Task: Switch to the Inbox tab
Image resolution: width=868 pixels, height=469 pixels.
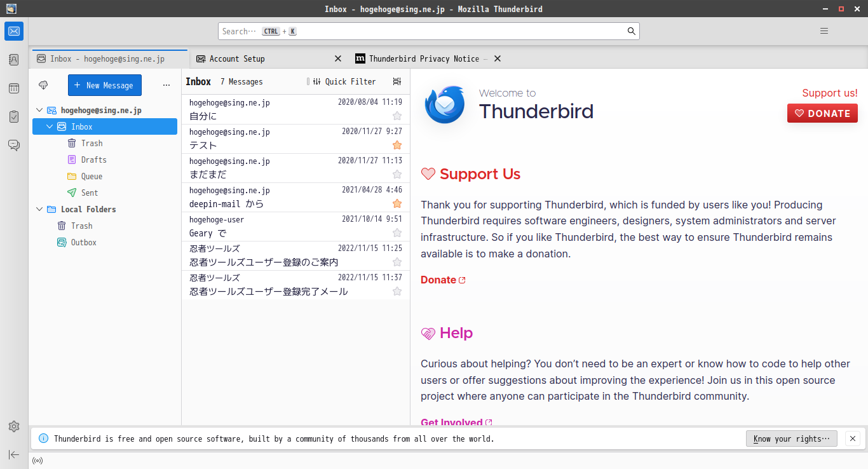Action: pos(110,58)
